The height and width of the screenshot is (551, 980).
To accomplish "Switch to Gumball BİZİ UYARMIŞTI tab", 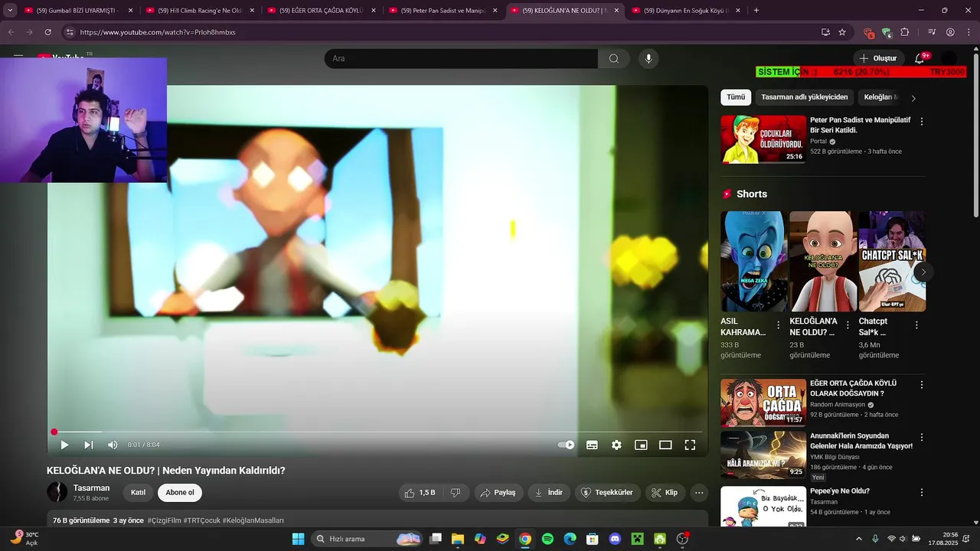I will [x=77, y=11].
